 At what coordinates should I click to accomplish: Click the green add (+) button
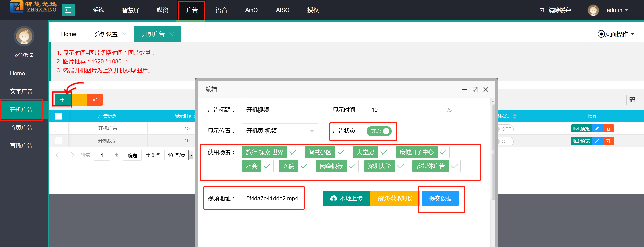click(x=62, y=100)
